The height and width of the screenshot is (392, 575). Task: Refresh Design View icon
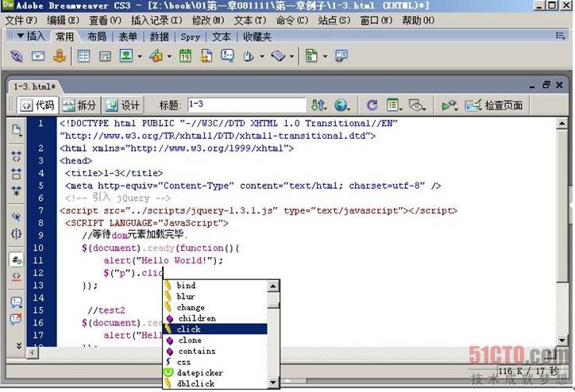pos(372,106)
